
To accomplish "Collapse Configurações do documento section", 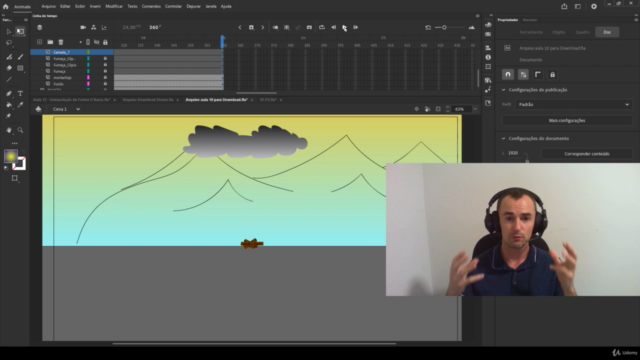I will [504, 138].
